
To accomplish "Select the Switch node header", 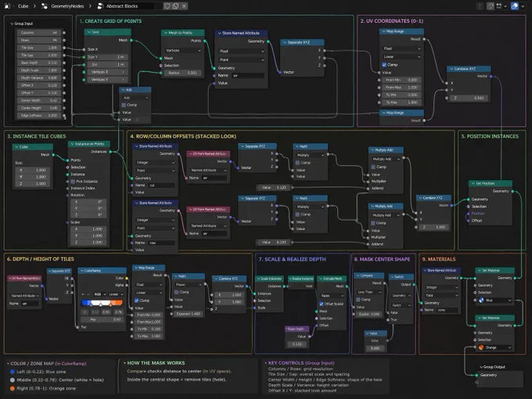I will [401, 277].
